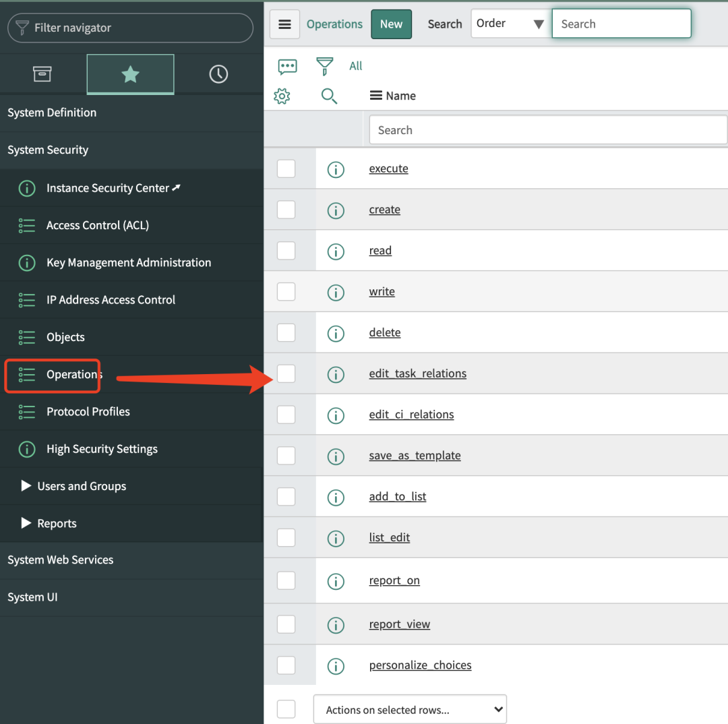Open the save_as_template record link

click(415, 456)
